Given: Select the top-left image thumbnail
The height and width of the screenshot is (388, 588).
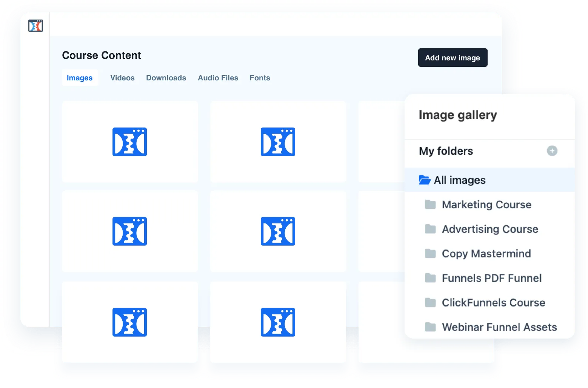Looking at the screenshot, I should [x=130, y=142].
